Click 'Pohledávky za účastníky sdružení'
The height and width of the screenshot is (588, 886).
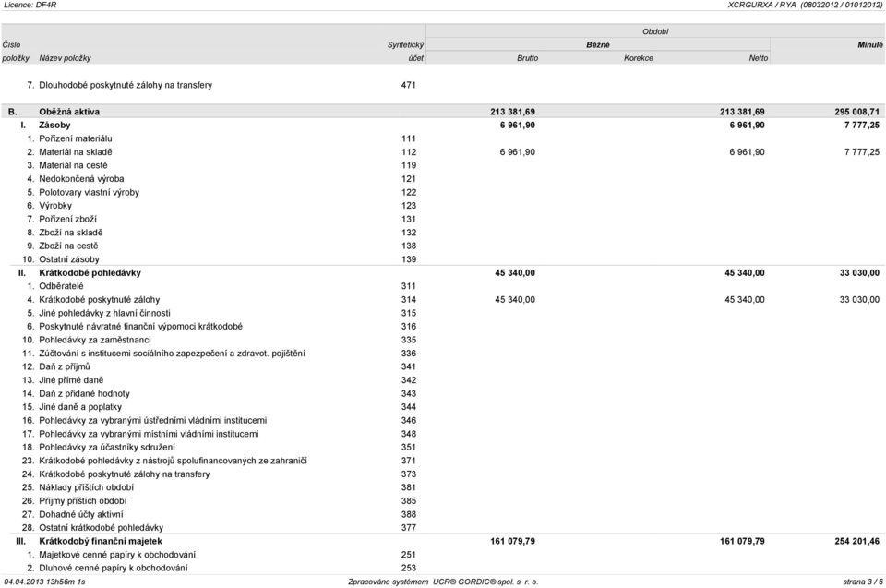(x=107, y=447)
